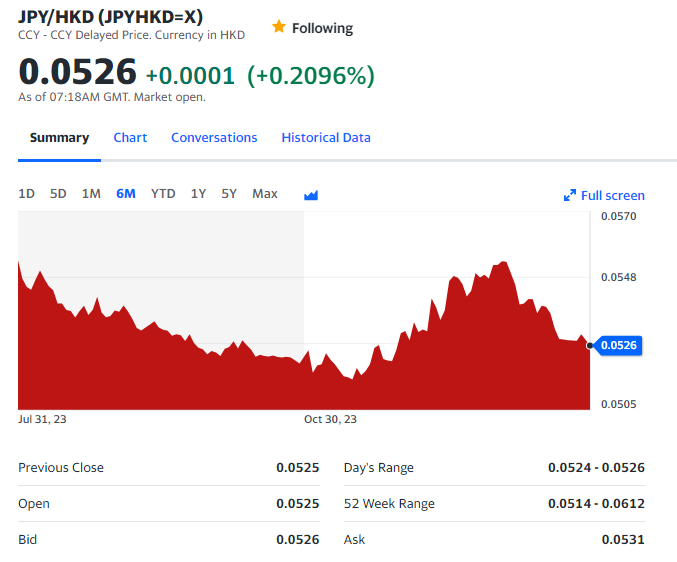
Task: Set chart range to 1Y
Action: [x=198, y=194]
